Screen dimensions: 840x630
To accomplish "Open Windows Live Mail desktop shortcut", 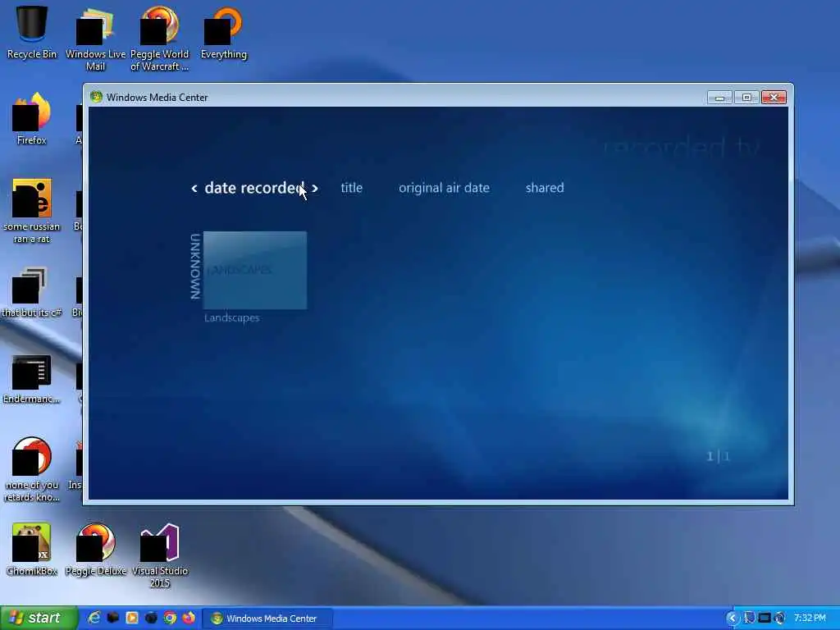I will tap(95, 38).
